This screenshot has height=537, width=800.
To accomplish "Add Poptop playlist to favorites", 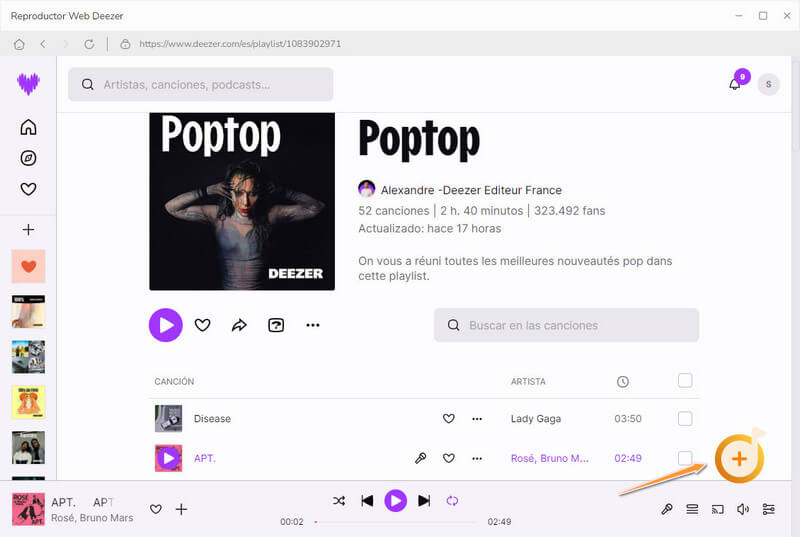I will tap(203, 325).
